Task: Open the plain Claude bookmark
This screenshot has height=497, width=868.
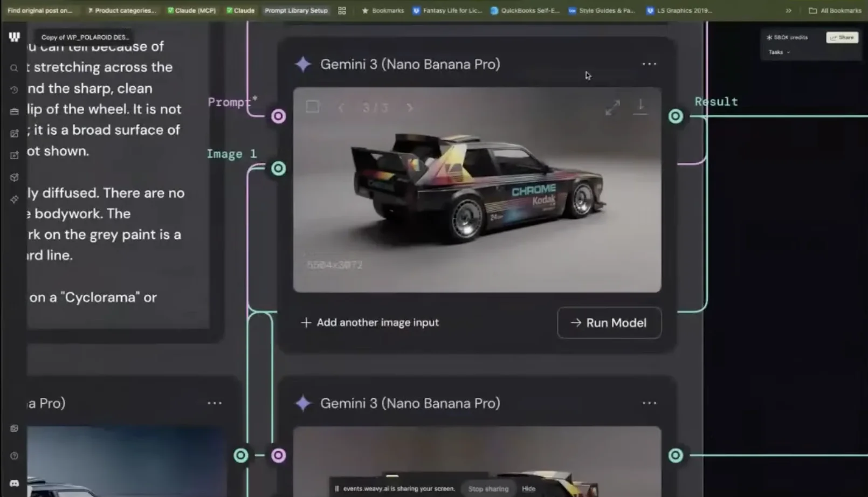Action: [240, 10]
